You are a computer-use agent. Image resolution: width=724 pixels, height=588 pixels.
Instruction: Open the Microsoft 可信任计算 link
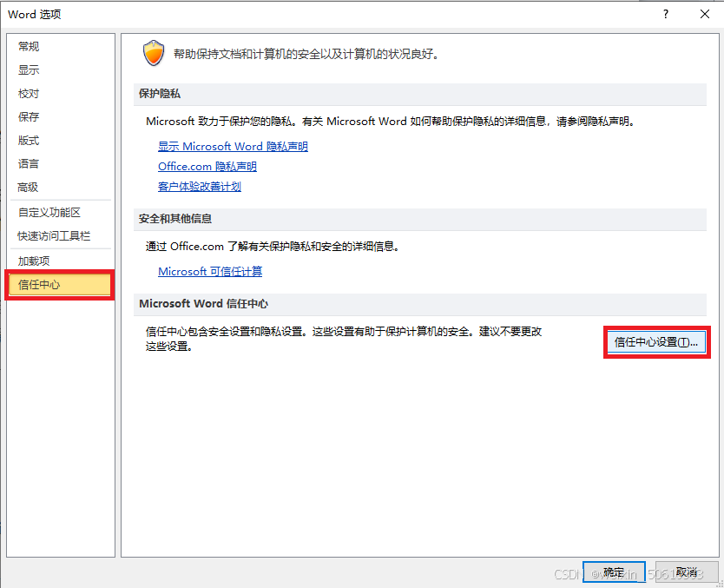[210, 272]
